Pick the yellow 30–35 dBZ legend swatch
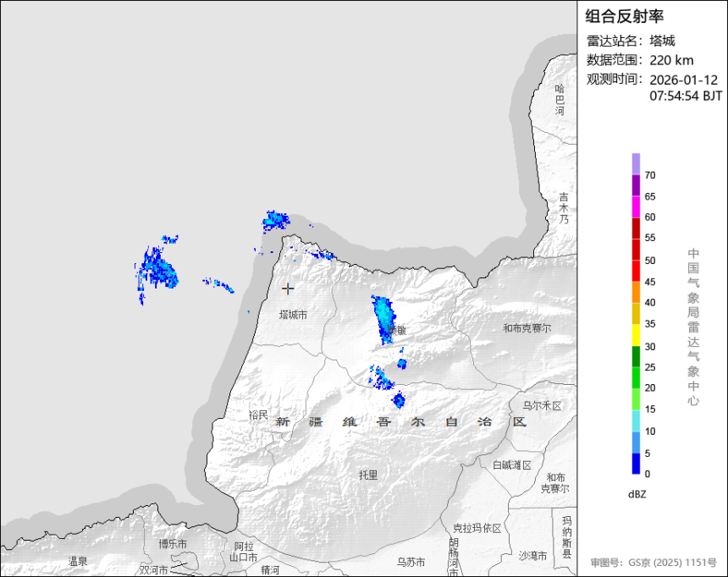This screenshot has height=577, width=728. 636,335
